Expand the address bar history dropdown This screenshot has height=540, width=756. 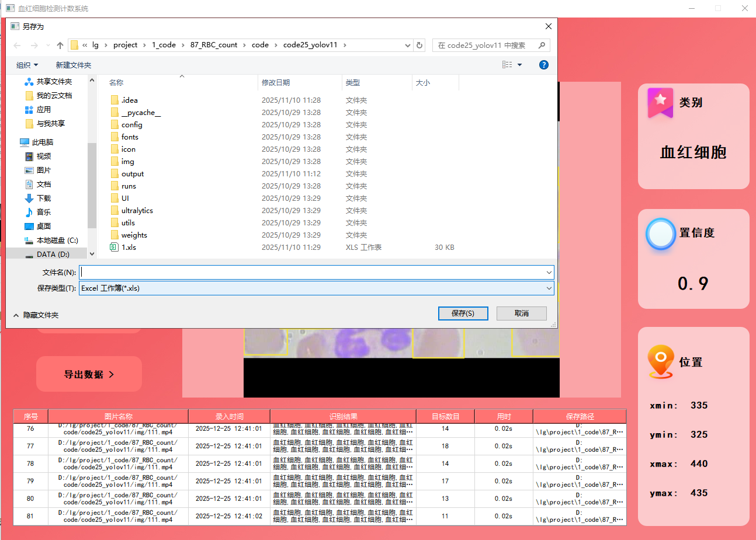click(x=408, y=45)
